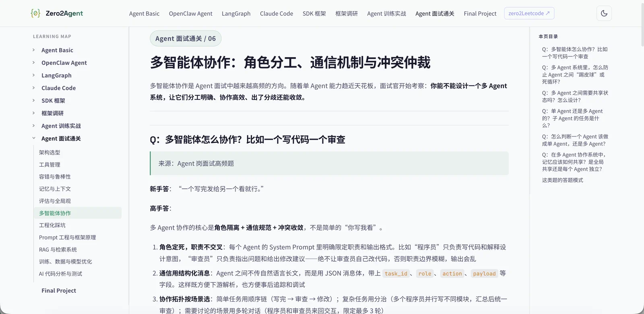Open Agent Basic sidebar section label

[x=57, y=50]
